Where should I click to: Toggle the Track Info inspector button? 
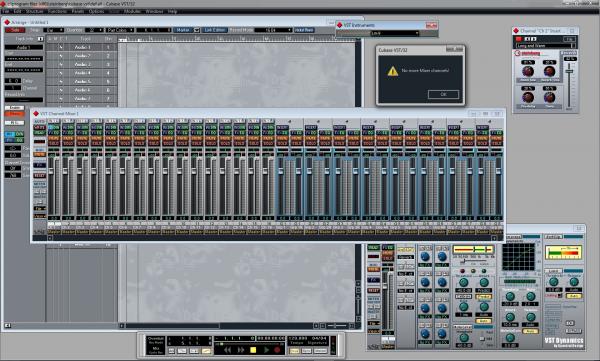tap(41, 39)
